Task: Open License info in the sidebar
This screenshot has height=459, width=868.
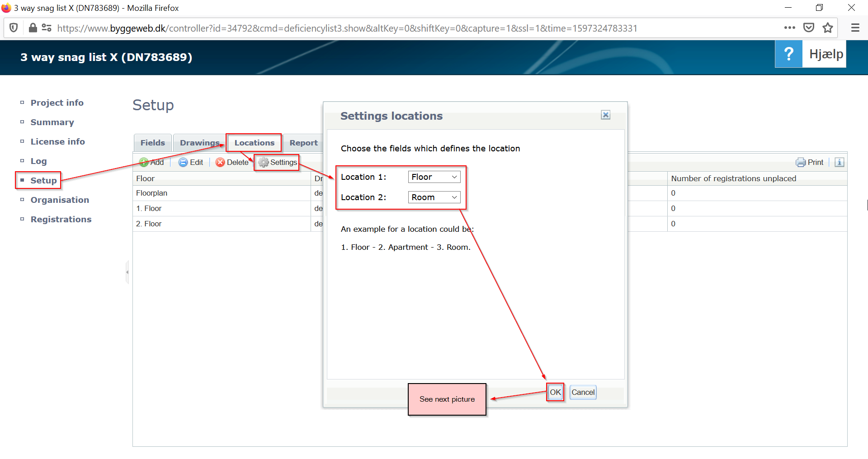Action: [x=57, y=141]
